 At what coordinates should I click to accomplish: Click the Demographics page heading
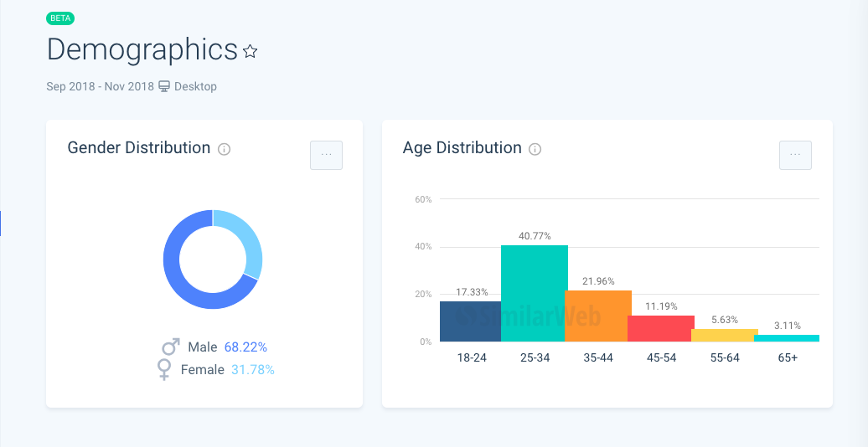pyautogui.click(x=142, y=49)
